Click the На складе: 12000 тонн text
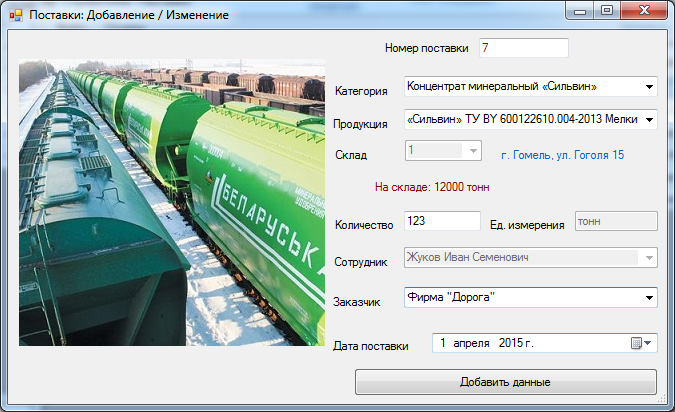Screen dimensions: 675x412 coord(432,187)
